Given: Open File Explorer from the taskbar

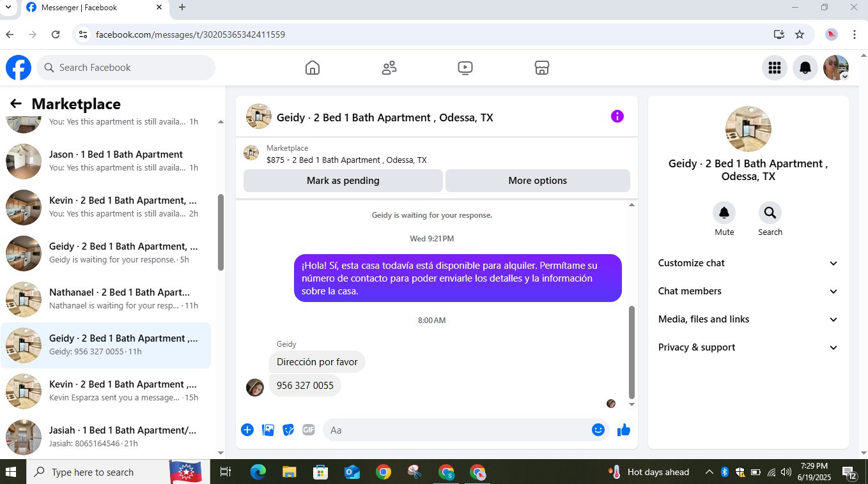Looking at the screenshot, I should click(289, 472).
